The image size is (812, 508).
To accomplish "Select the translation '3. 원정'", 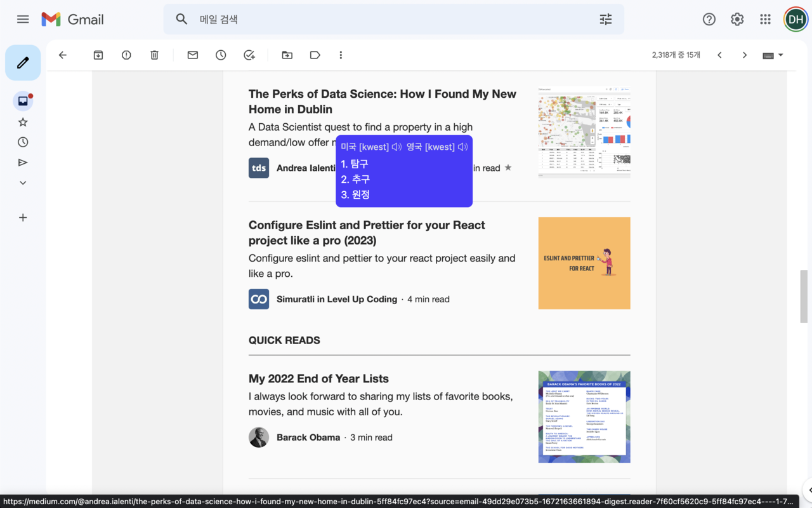I will pyautogui.click(x=355, y=194).
